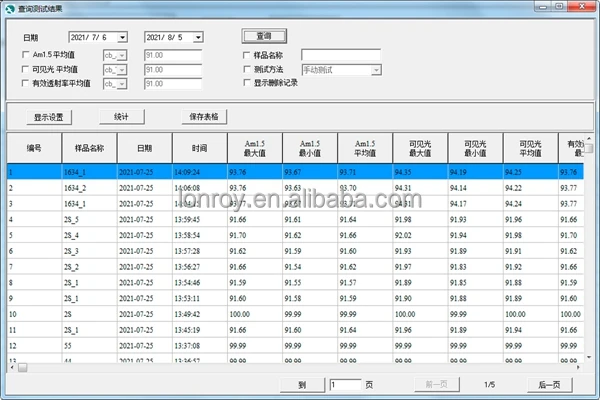Screen dimensions: 600x400
Task: Click the horizontal scrollbar under the table
Action: click(300, 367)
